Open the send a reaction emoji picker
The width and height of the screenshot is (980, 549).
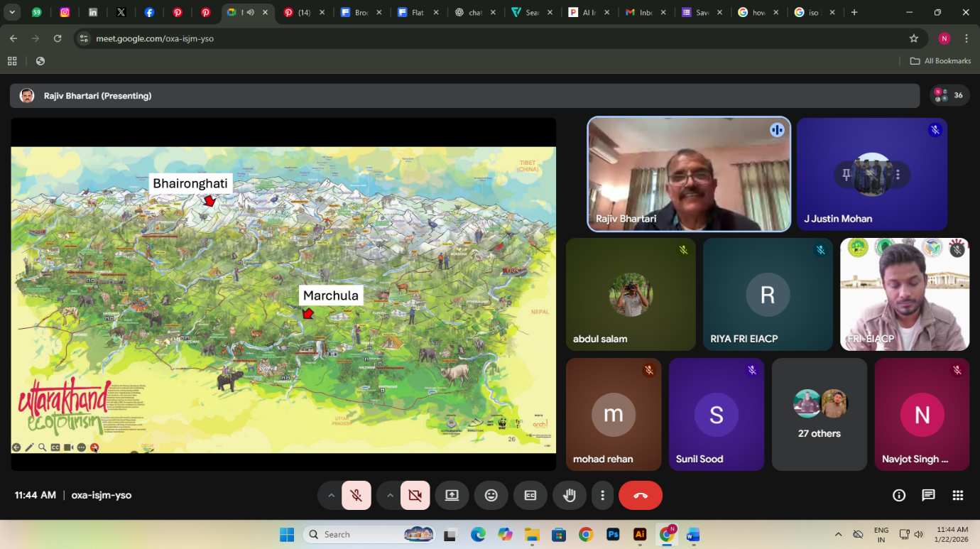coord(491,496)
